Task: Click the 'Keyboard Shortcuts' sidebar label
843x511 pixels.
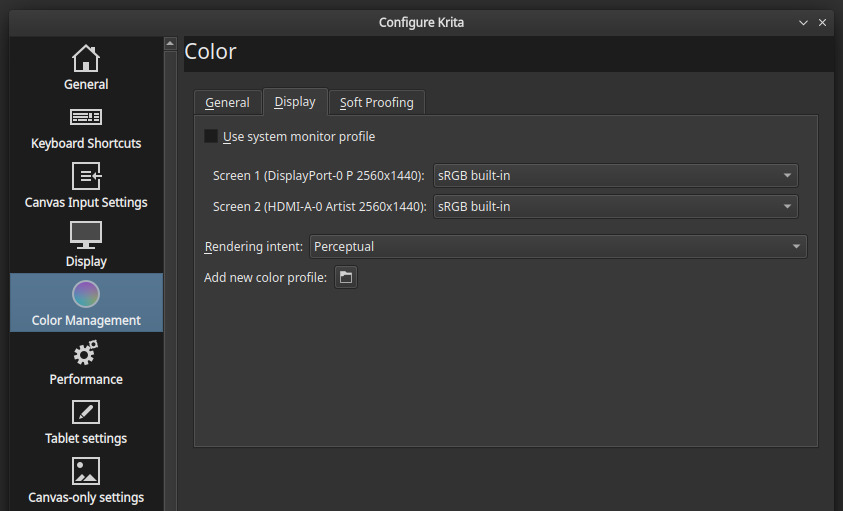Action: [86, 144]
